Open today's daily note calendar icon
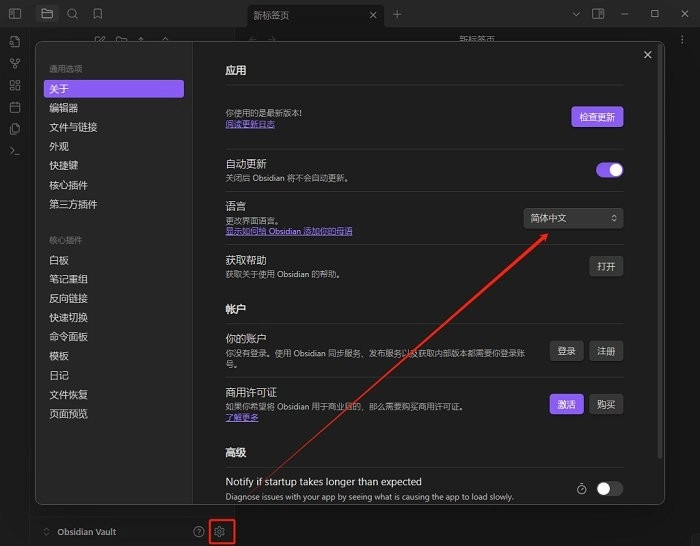 click(14, 107)
